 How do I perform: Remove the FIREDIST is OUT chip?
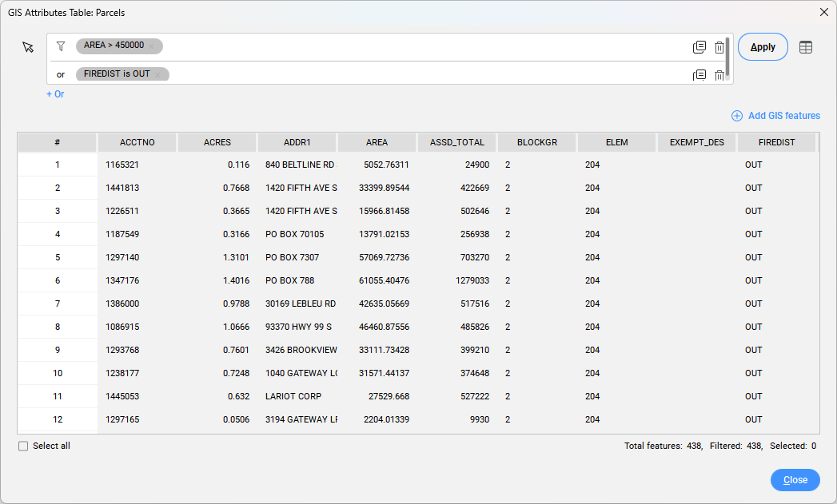tap(157, 74)
